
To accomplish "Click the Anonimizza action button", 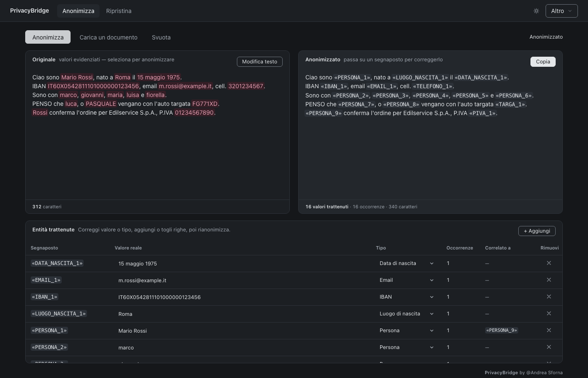I will point(48,37).
